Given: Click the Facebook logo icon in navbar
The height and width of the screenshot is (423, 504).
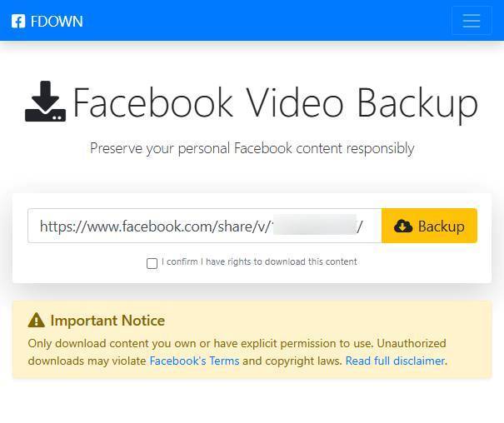Looking at the screenshot, I should pyautogui.click(x=18, y=21).
